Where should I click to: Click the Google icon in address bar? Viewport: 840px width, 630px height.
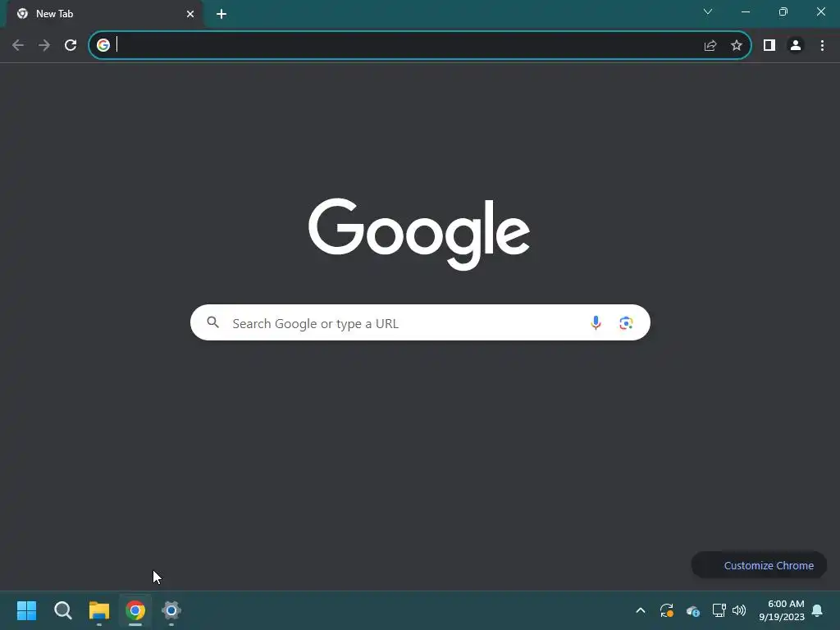coord(103,45)
